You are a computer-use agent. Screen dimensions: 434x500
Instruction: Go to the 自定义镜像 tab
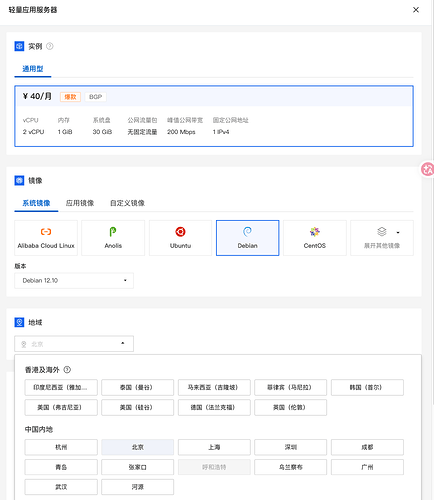(x=127, y=203)
